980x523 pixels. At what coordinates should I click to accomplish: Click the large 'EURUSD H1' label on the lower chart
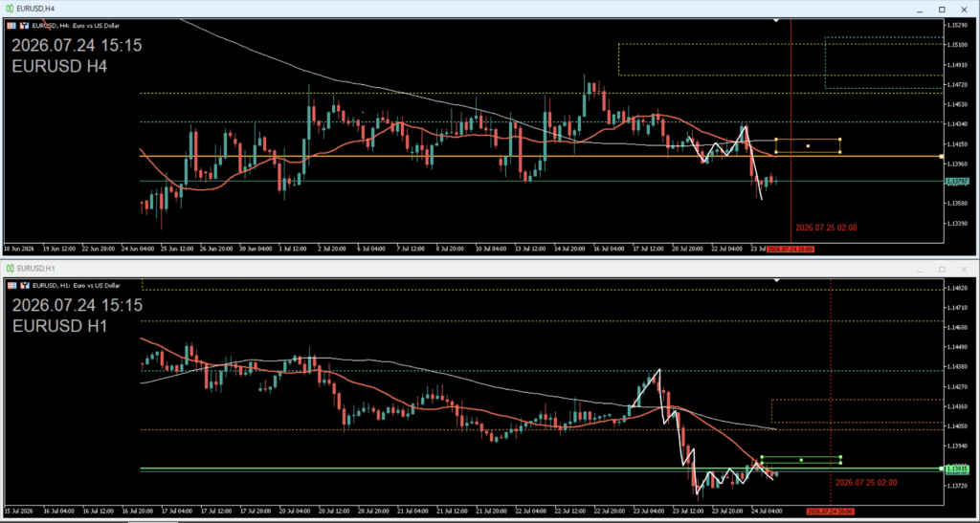pyautogui.click(x=59, y=326)
